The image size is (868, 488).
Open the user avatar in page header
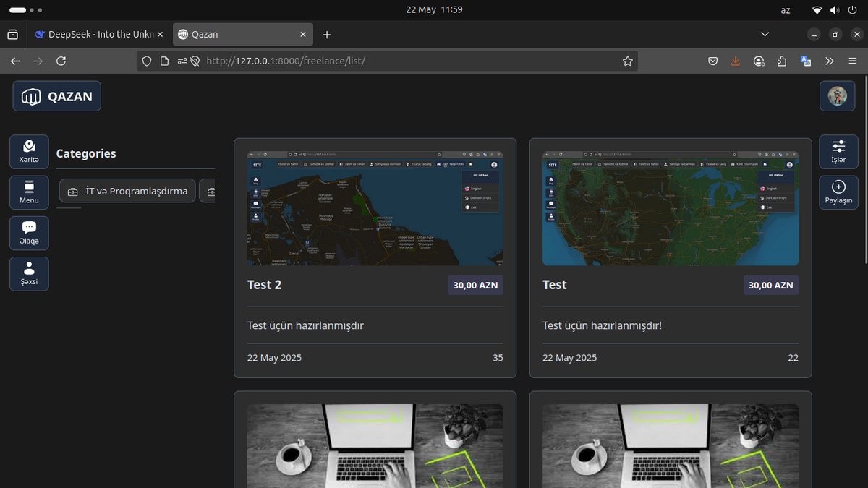tap(837, 96)
